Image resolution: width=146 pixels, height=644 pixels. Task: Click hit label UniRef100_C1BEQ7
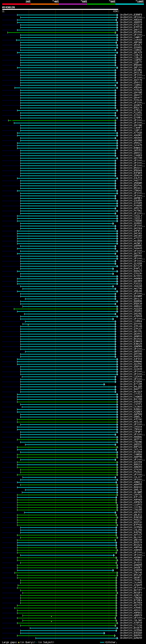click(x=131, y=50)
